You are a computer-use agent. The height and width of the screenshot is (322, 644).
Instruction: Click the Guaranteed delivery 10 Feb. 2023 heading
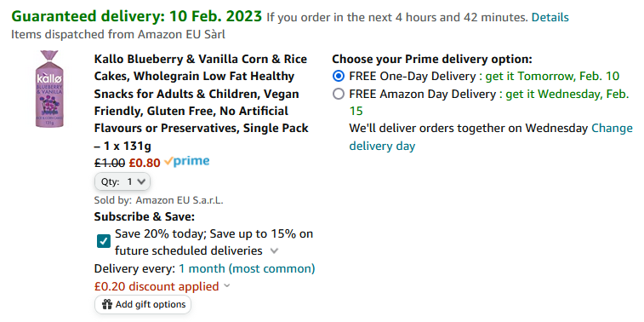tap(136, 16)
